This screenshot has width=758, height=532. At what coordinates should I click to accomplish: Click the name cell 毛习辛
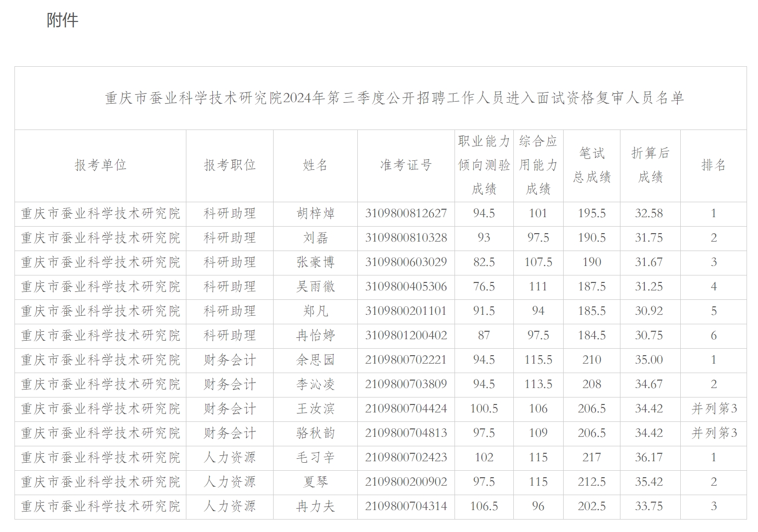315,458
